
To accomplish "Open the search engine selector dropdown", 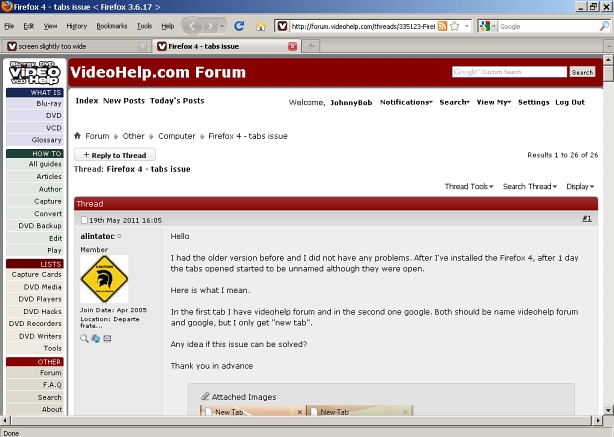I will (488, 26).
